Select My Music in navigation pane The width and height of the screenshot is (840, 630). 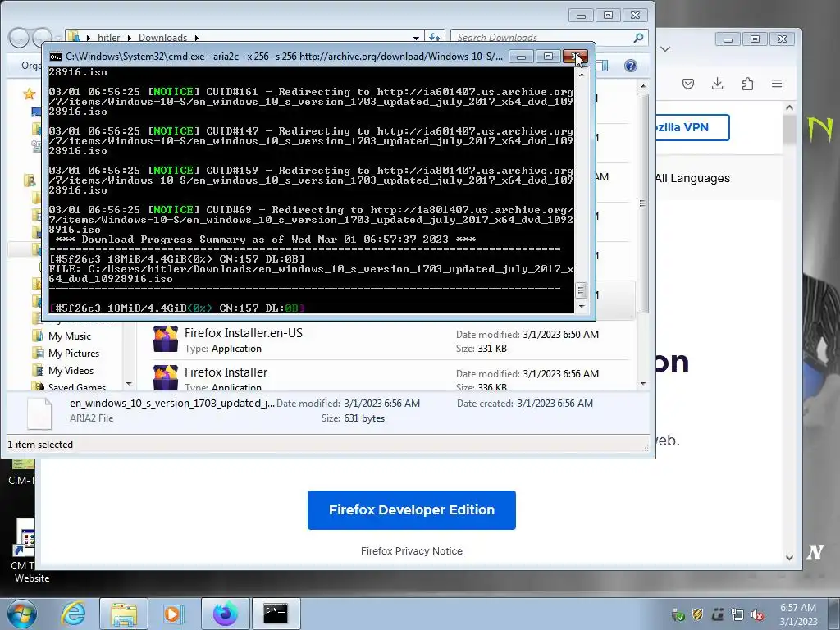point(70,336)
